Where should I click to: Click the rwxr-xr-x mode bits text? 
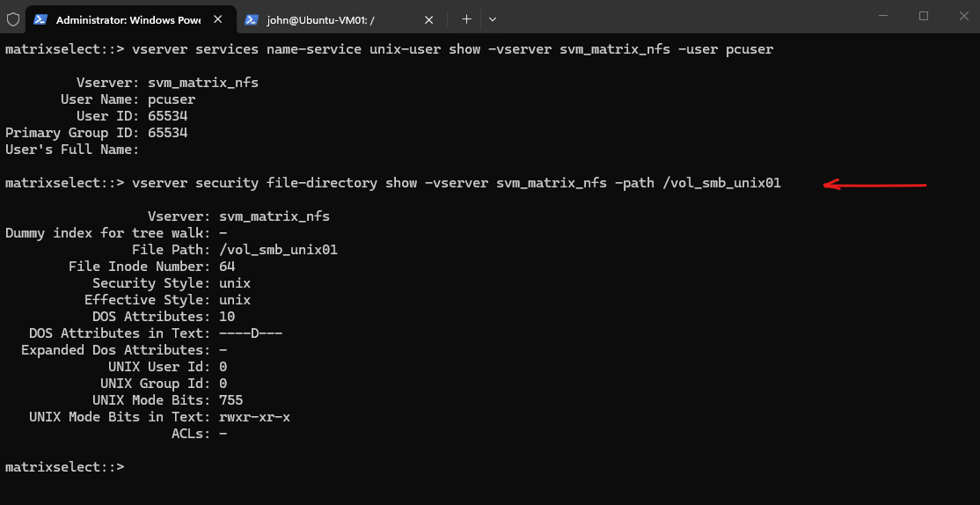coord(255,417)
